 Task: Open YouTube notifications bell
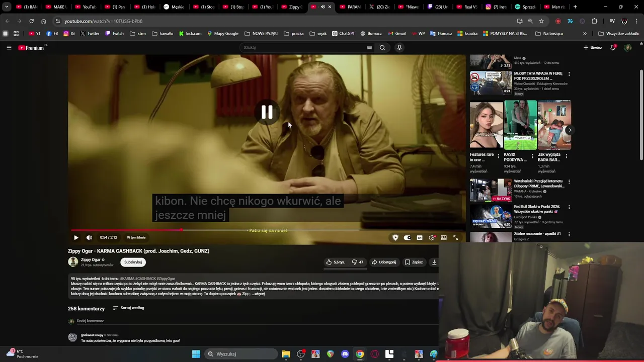pos(613,47)
